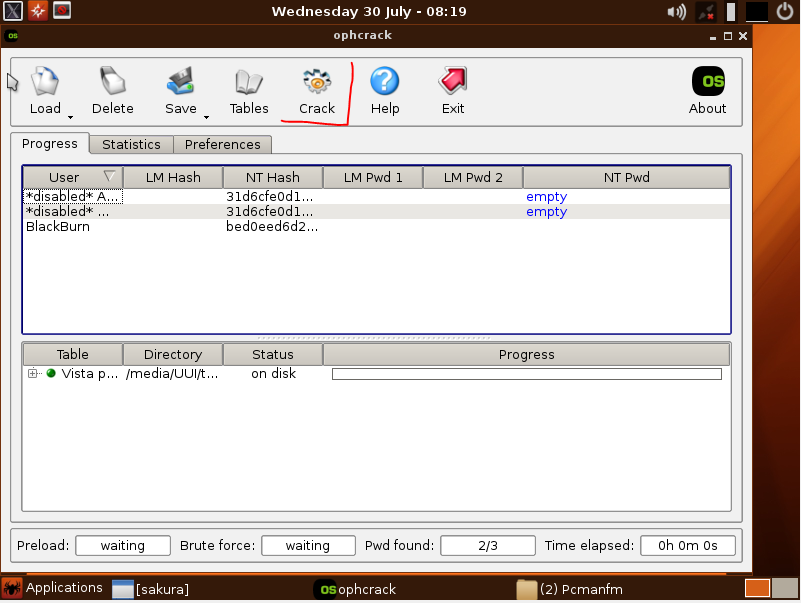Screen dimensions: 801x603
Task: Open the Applications menu in the taskbar
Action: (53, 588)
